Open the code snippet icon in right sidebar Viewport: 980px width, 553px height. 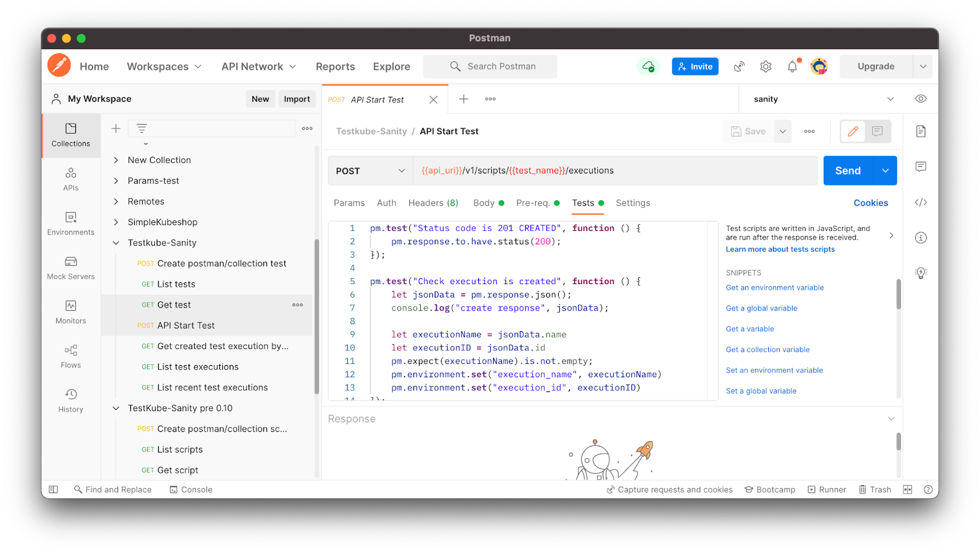pyautogui.click(x=921, y=202)
